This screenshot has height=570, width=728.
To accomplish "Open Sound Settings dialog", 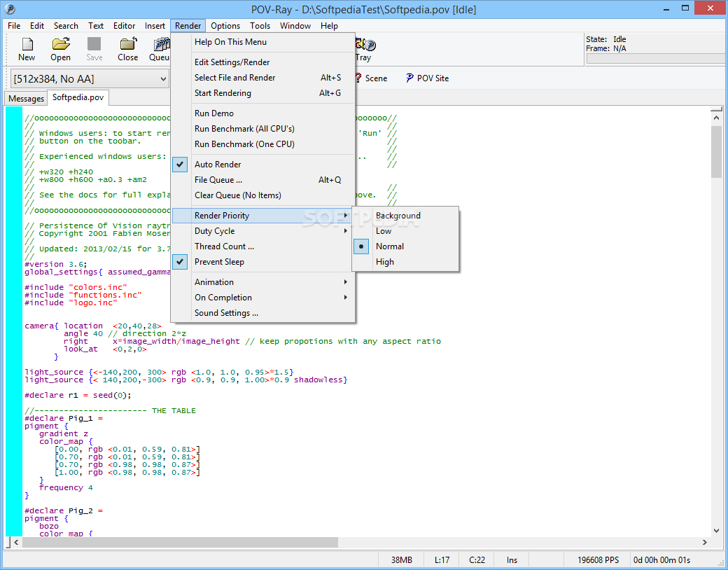I will pyautogui.click(x=263, y=313).
